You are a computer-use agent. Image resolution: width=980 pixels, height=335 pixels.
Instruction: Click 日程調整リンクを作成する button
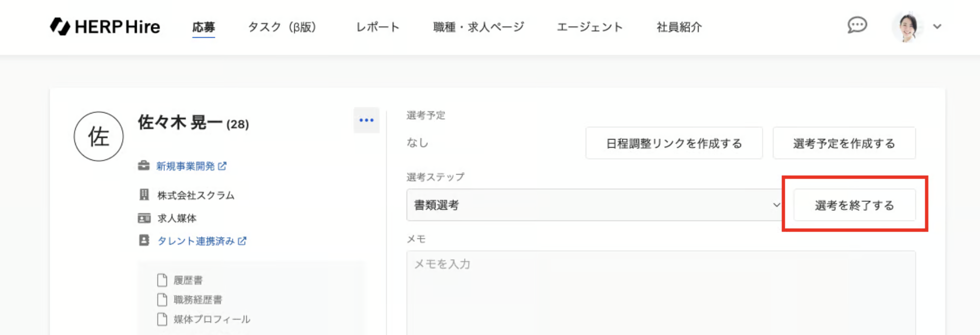click(674, 144)
